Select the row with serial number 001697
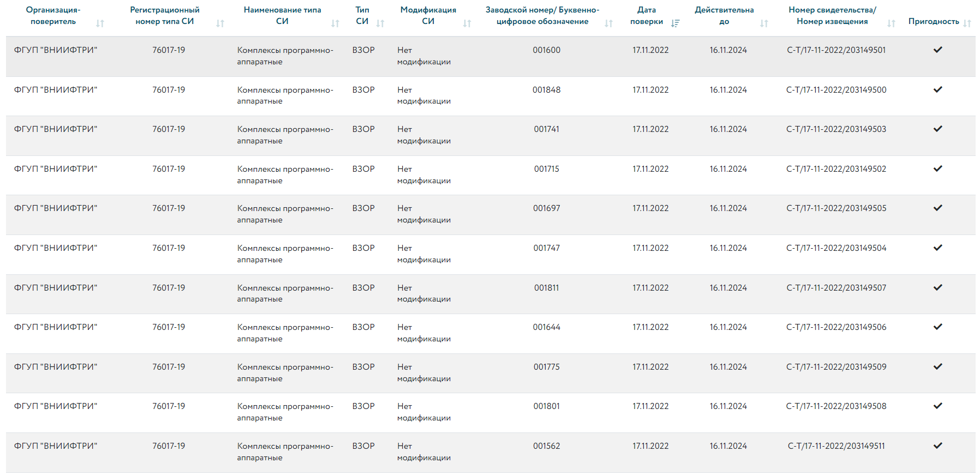 coord(546,208)
